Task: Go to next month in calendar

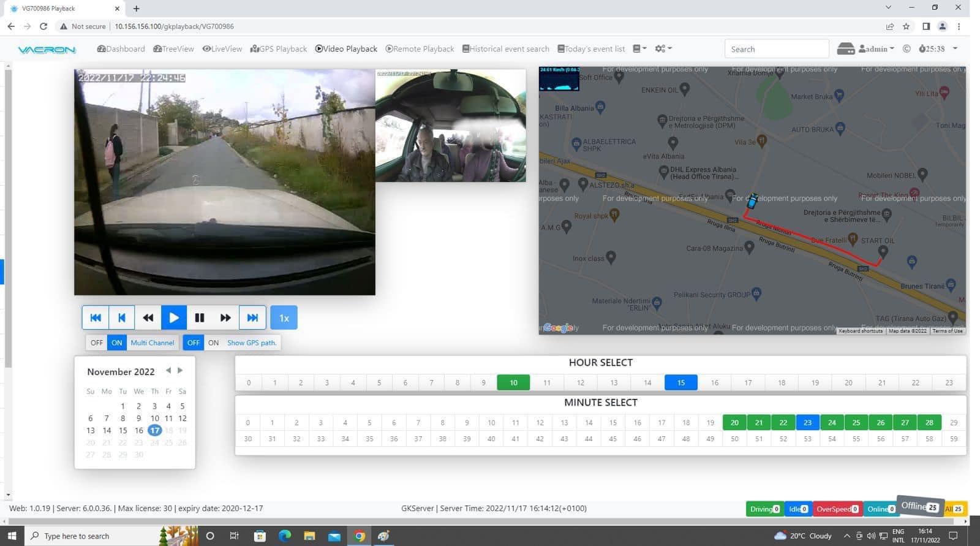Action: (180, 370)
